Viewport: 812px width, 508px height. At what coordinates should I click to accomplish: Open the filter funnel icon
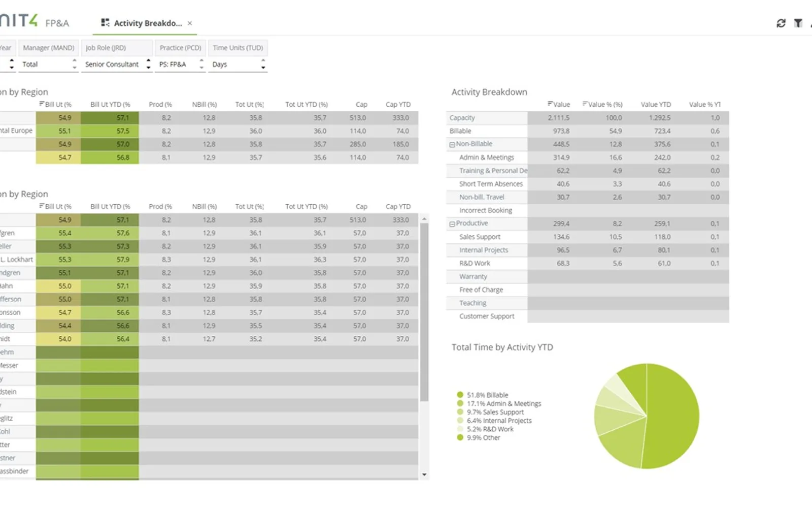[798, 23]
